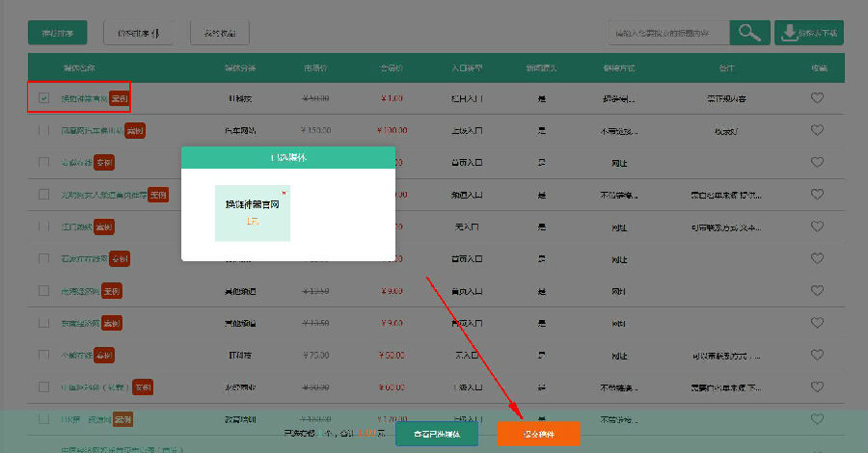Tick the checkbox in the 频道入口 row
Screen dimensions: 868x453
pyautogui.click(x=43, y=194)
